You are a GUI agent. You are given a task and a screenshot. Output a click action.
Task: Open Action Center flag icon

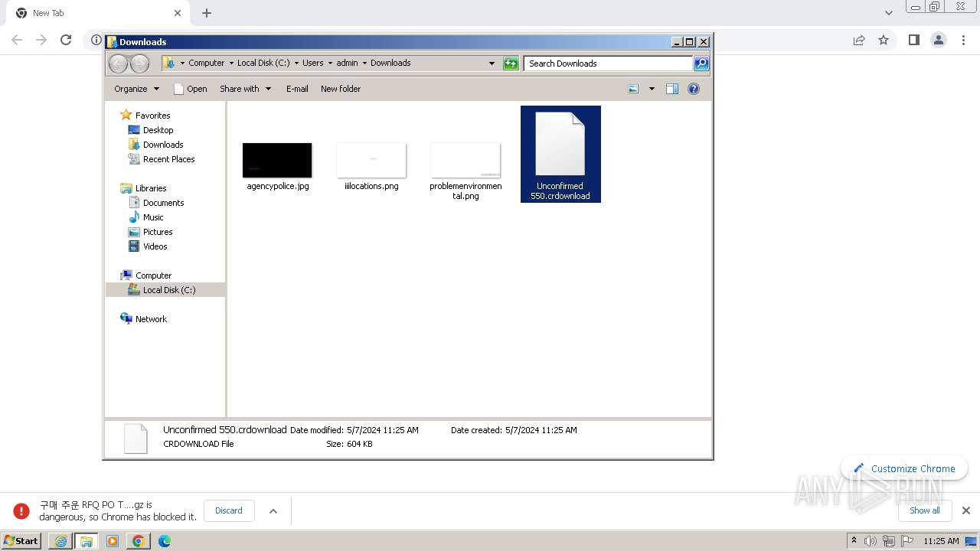[907, 541]
